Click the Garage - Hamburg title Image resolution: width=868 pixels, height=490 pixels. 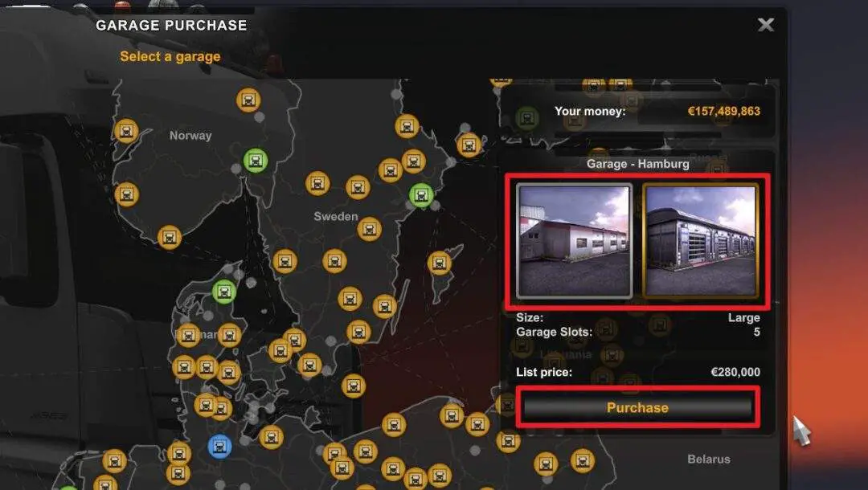[637, 164]
